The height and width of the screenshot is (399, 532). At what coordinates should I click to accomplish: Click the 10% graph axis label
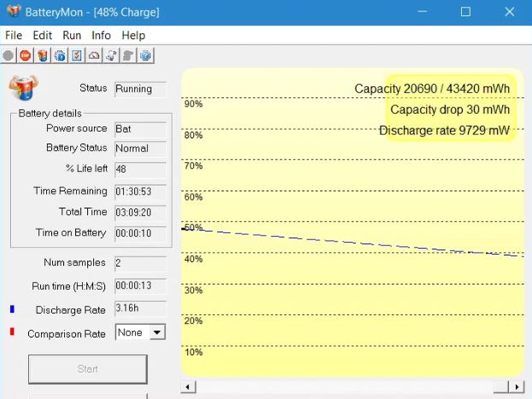click(193, 353)
